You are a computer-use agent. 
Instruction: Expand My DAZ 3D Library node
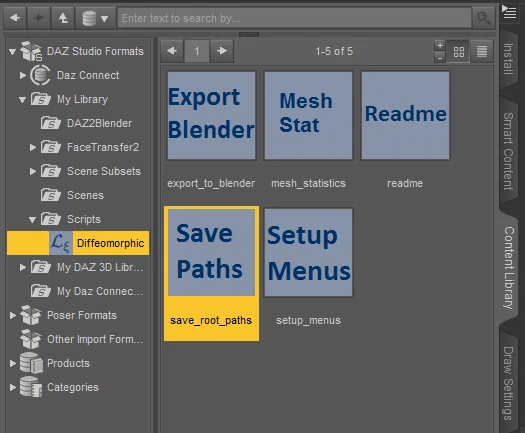tap(22, 267)
